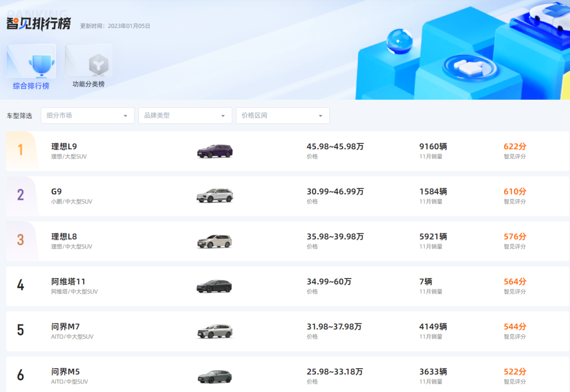The width and height of the screenshot is (570, 392).
Task: Click the 45.98~45.98万 price
Action: click(335, 147)
